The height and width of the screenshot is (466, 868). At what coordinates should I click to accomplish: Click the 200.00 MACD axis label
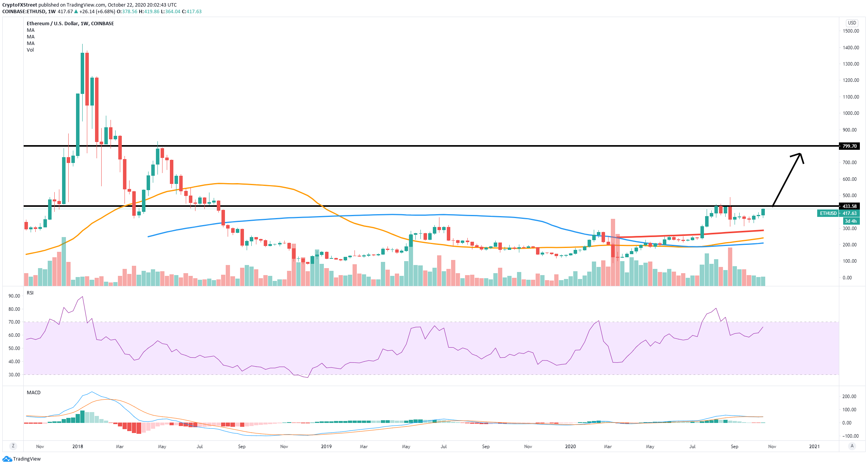[849, 397]
